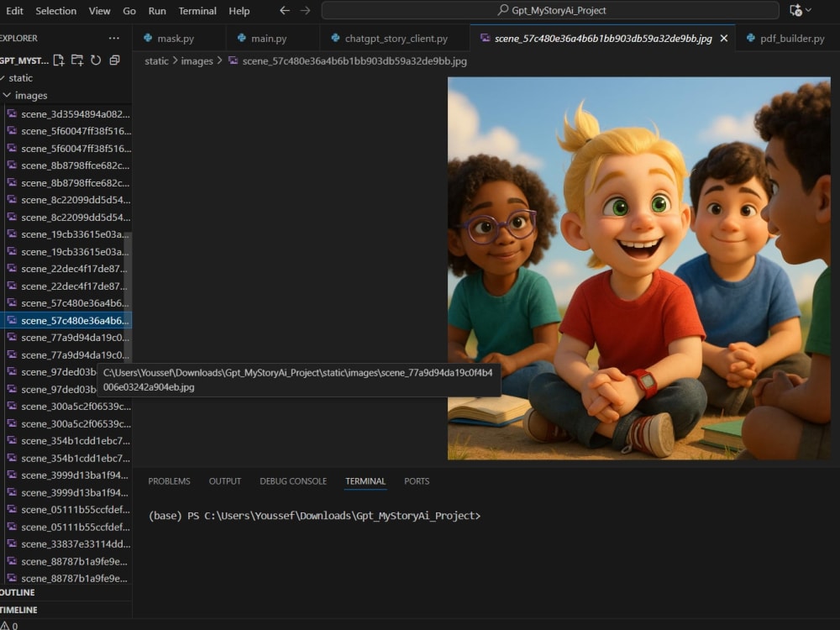Switch to the DEBUG CONSOLE panel tab
Screen dimensions: 840x630
tap(293, 481)
